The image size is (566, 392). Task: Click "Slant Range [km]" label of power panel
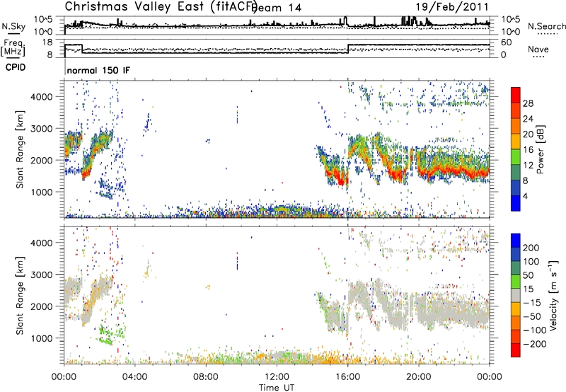(x=20, y=149)
